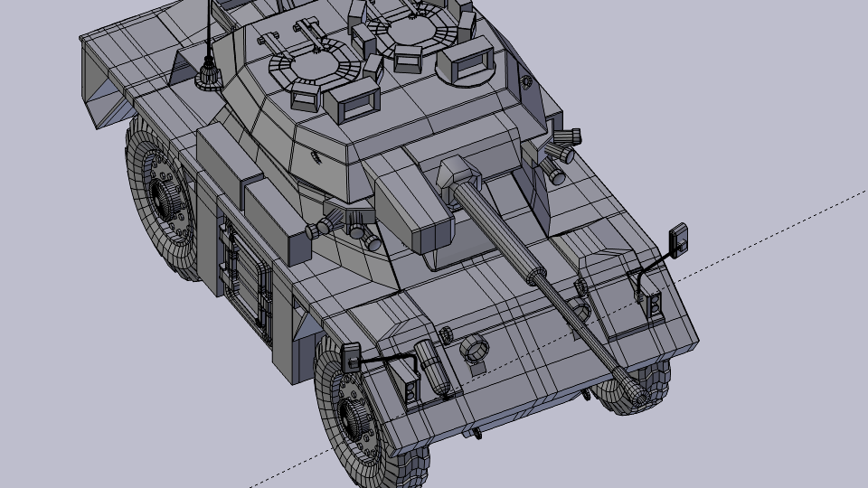The image size is (868, 488).
Task: Click the left side mirror
Action: click(x=351, y=357)
